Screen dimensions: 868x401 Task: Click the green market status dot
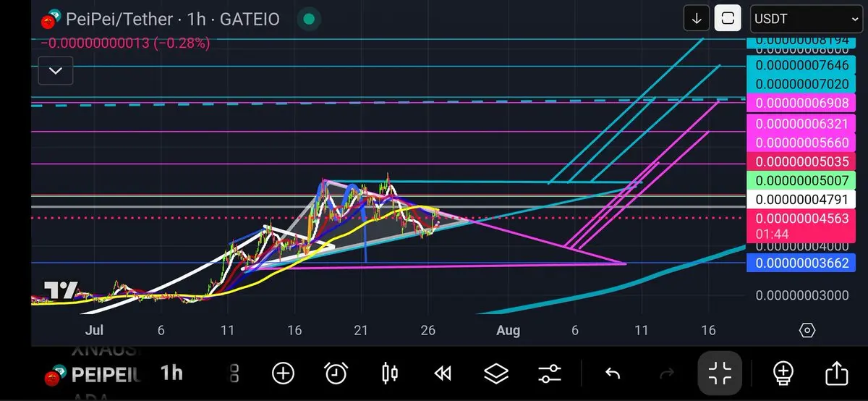point(310,19)
